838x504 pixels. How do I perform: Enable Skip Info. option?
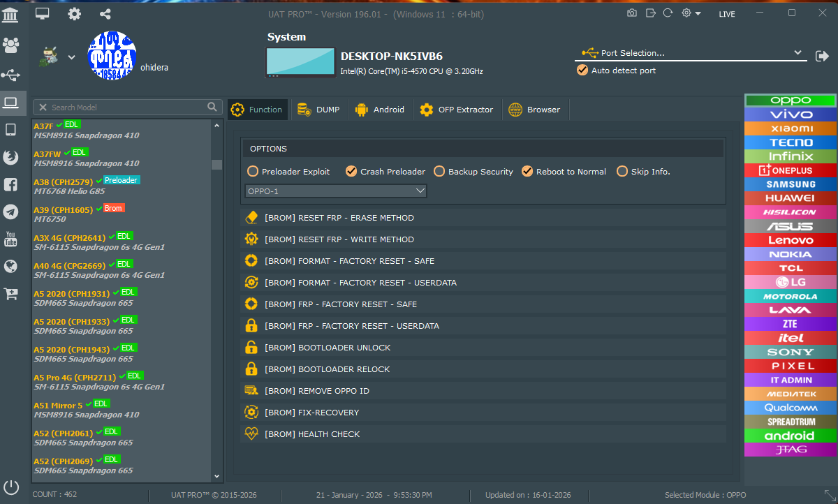click(x=643, y=171)
